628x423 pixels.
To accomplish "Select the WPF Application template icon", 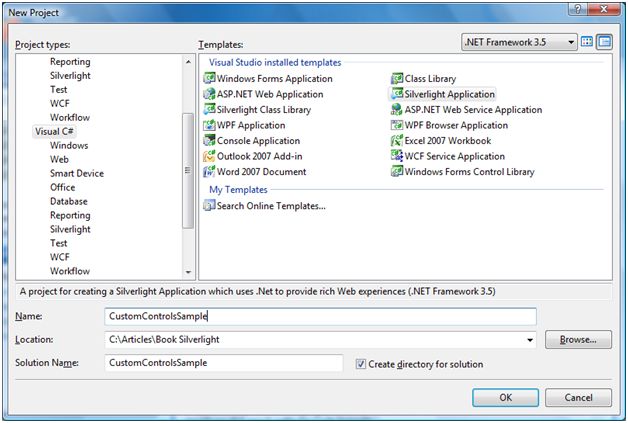I will 209,125.
